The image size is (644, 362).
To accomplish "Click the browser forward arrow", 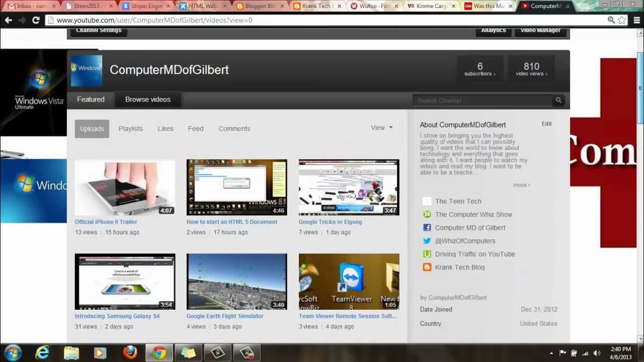I will pyautogui.click(x=22, y=20).
